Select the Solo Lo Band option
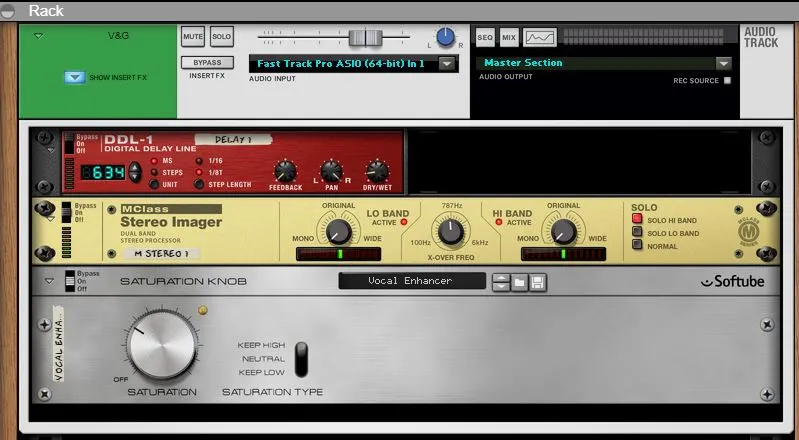Viewport: 799px width, 440px height. click(x=635, y=233)
